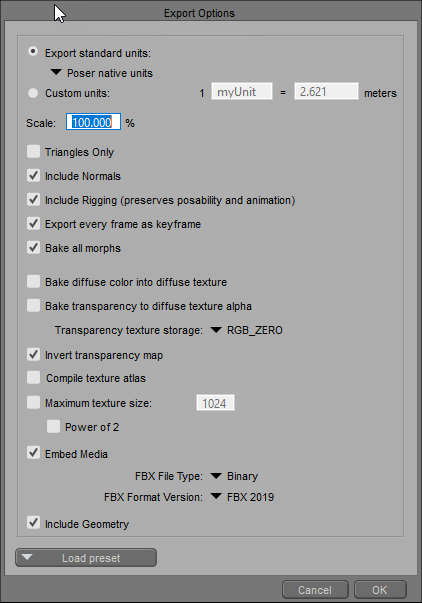Open the Load preset menu
Screen dimensions: 422x603
tap(86, 558)
